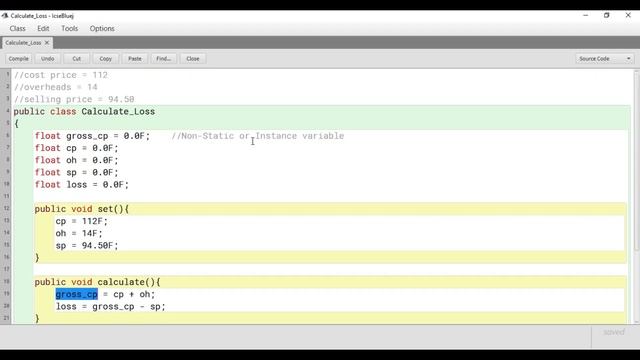640x360 pixels.
Task: Restore down the editor window
Action: pyautogui.click(x=607, y=16)
